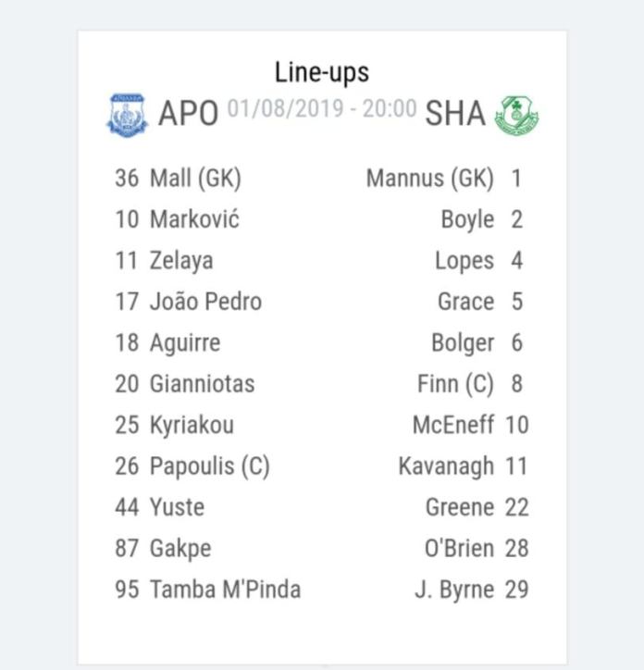The width and height of the screenshot is (644, 670).
Task: Click player J. Byrne number 29
Action: [x=472, y=590]
